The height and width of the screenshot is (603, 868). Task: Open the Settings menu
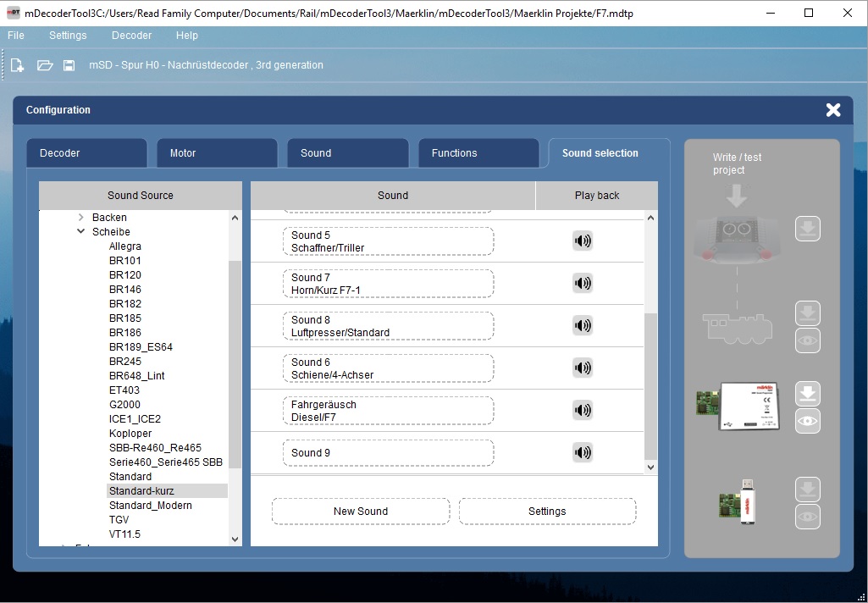[x=68, y=36]
